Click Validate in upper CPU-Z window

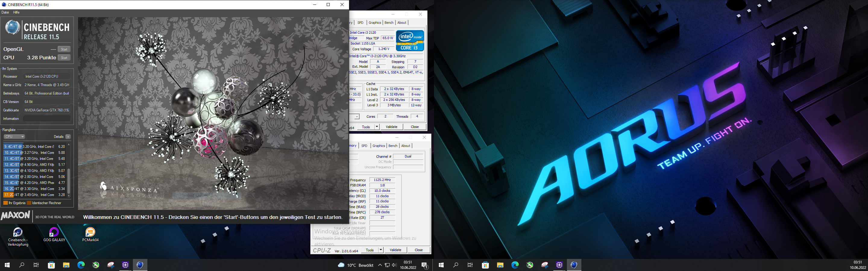coord(391,127)
